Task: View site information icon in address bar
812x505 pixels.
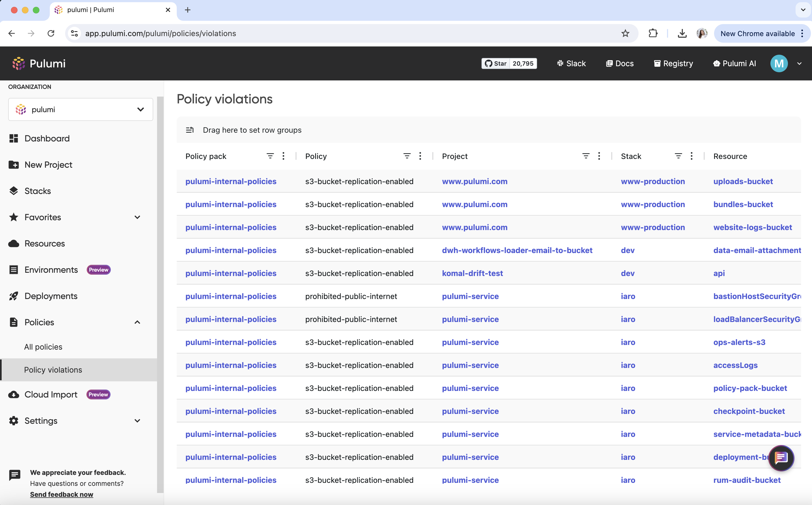Action: tap(74, 33)
